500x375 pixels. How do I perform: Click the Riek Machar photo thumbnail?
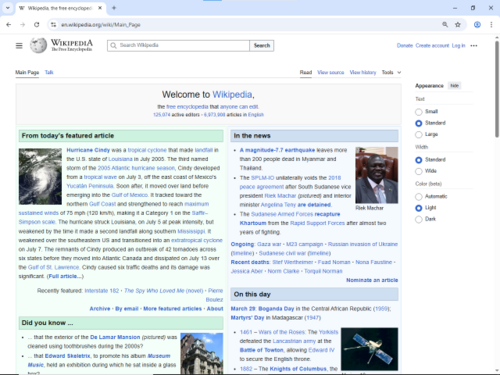tap(377, 175)
